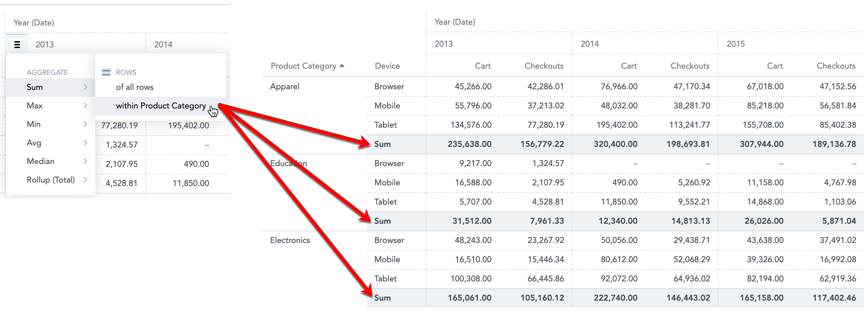Click the hamburger menu icon beside 2013

pos(17,44)
